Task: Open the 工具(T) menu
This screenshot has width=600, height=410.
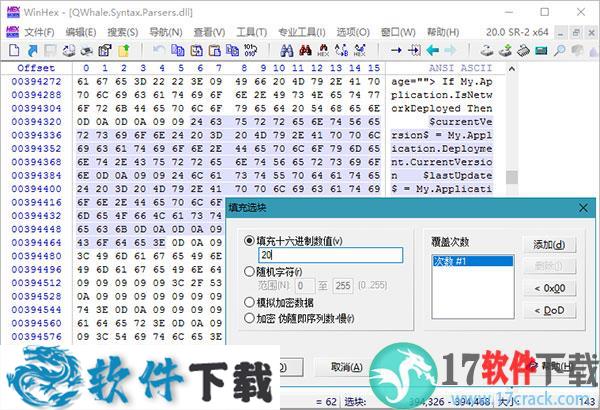Action: click(251, 32)
